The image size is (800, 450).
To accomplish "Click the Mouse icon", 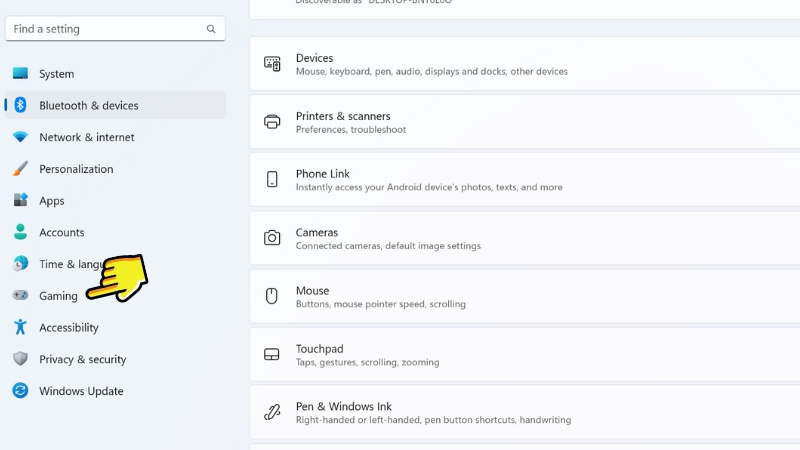I will 272,296.
